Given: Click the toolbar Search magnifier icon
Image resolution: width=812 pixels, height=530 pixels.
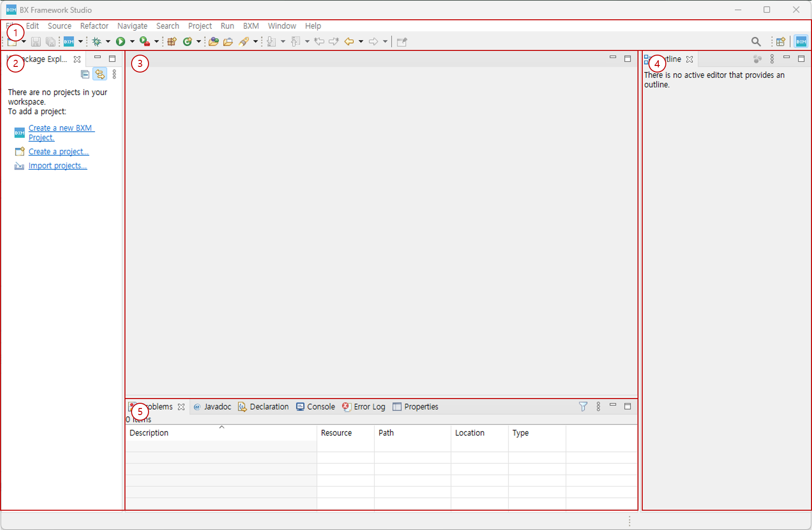Looking at the screenshot, I should (x=756, y=41).
